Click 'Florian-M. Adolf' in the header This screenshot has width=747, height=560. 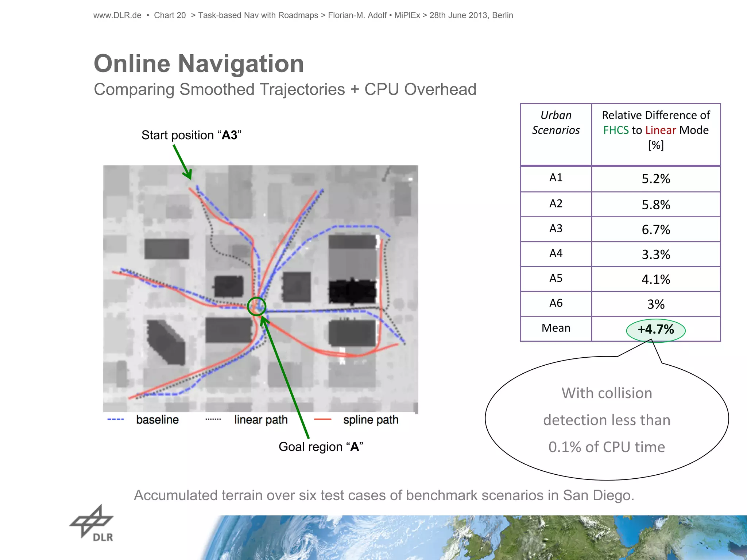(357, 15)
